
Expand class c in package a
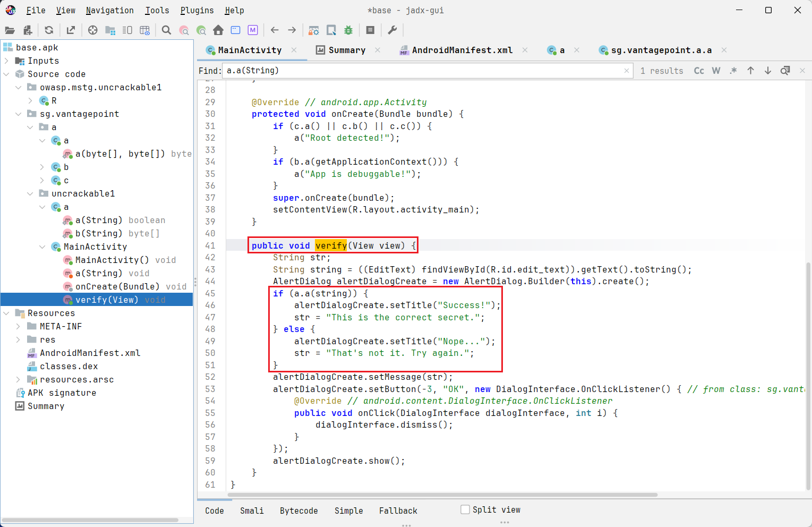coord(42,181)
